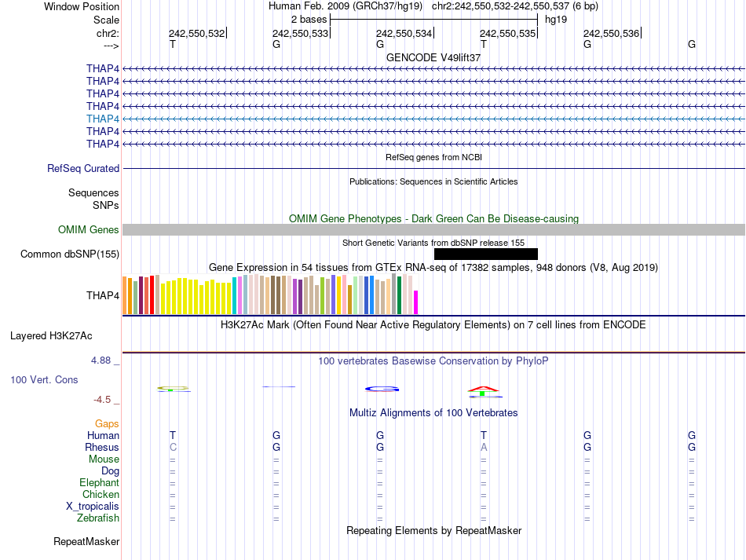The image size is (746, 560).
Task: Select the Chicken alignment row label
Action: [101, 494]
